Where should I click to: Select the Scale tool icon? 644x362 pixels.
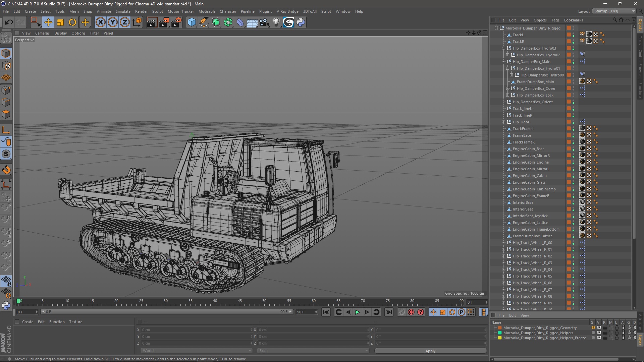[x=60, y=22]
